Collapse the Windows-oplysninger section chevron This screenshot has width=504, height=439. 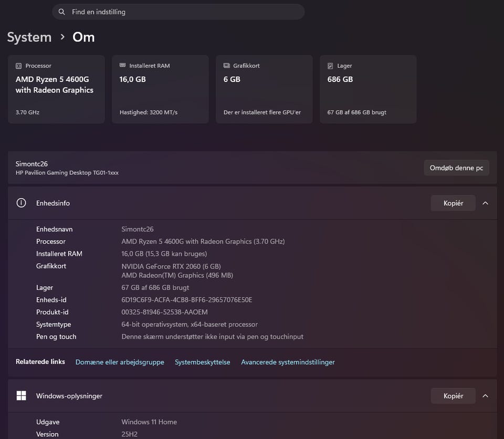coord(485,396)
